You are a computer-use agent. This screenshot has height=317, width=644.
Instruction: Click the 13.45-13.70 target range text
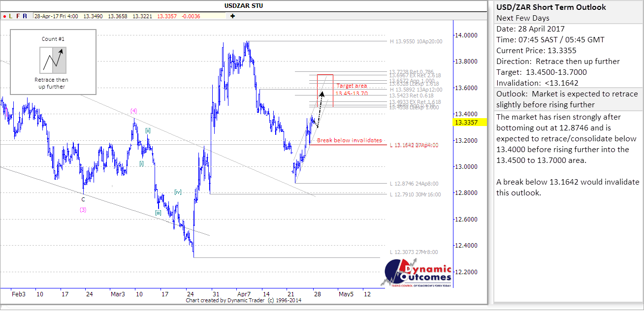[x=352, y=94]
